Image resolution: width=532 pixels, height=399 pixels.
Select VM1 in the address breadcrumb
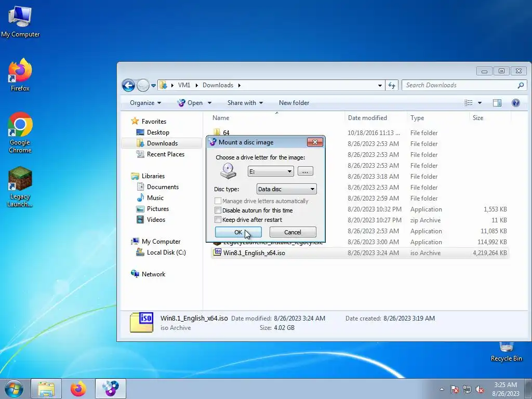coord(184,85)
